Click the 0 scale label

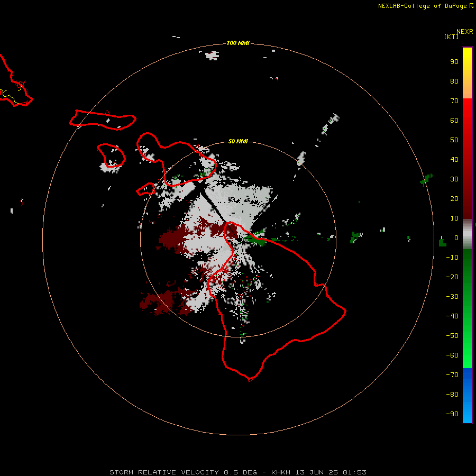(x=456, y=237)
